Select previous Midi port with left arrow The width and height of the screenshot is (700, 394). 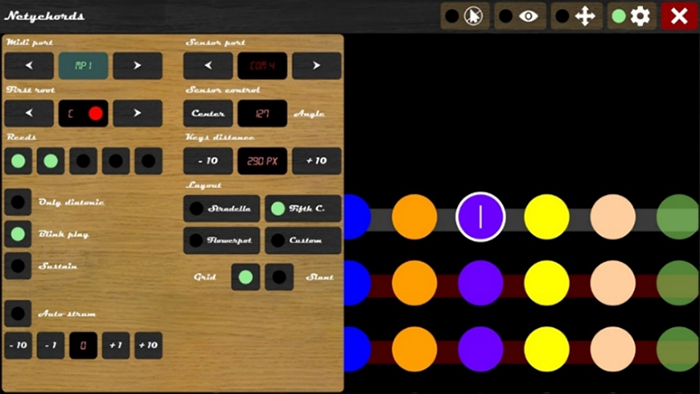click(x=29, y=66)
